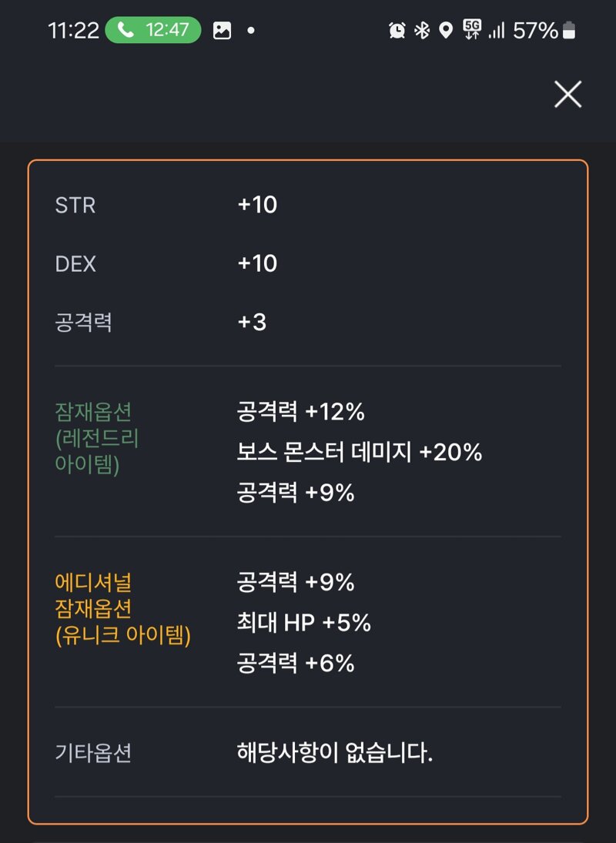Tap the 잠재옵션 (레전드리 아이템) label

click(97, 438)
